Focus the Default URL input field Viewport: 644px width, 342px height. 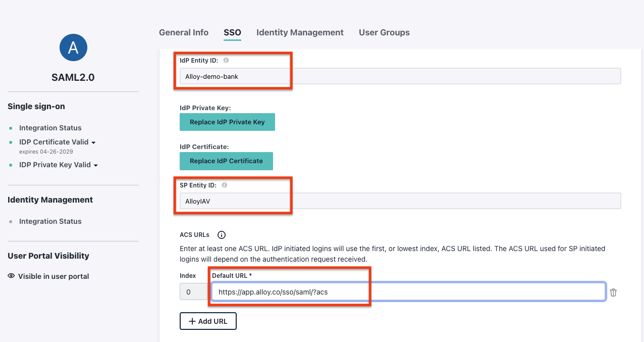[408, 292]
